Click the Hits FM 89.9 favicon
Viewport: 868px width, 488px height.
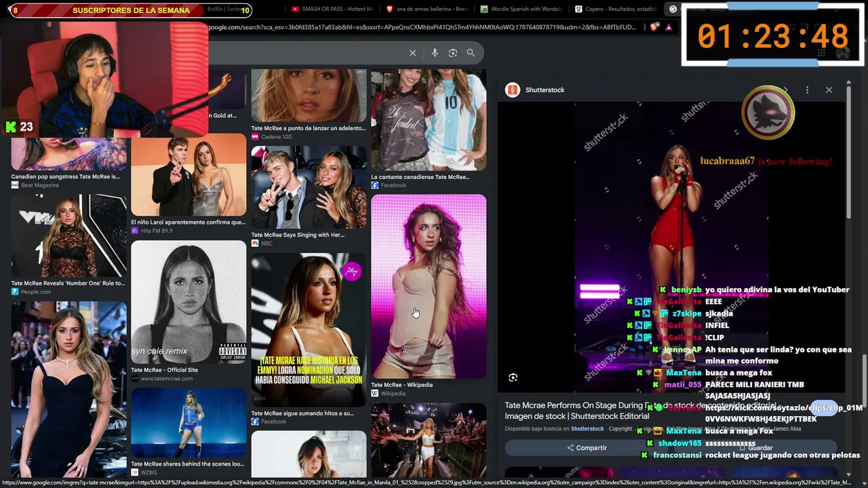tap(135, 231)
